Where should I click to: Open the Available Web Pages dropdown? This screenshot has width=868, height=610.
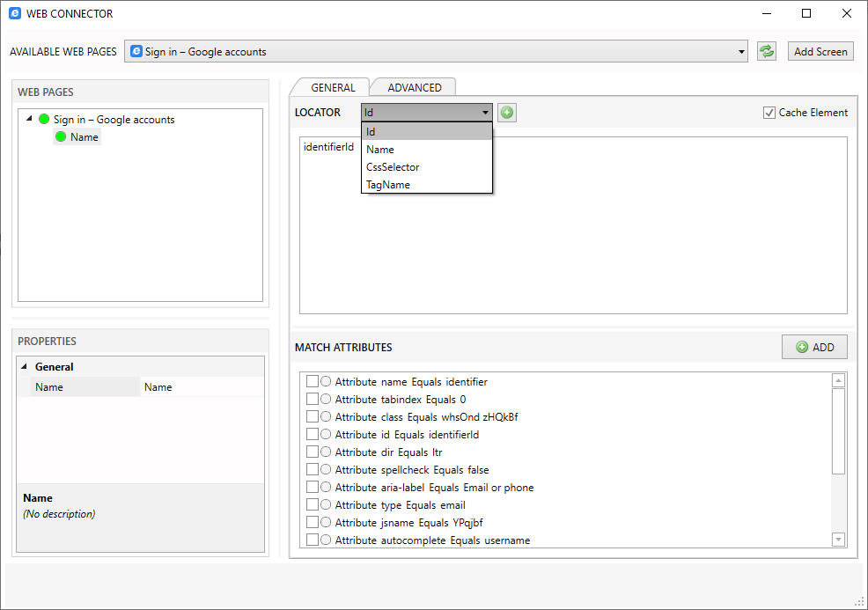(739, 50)
